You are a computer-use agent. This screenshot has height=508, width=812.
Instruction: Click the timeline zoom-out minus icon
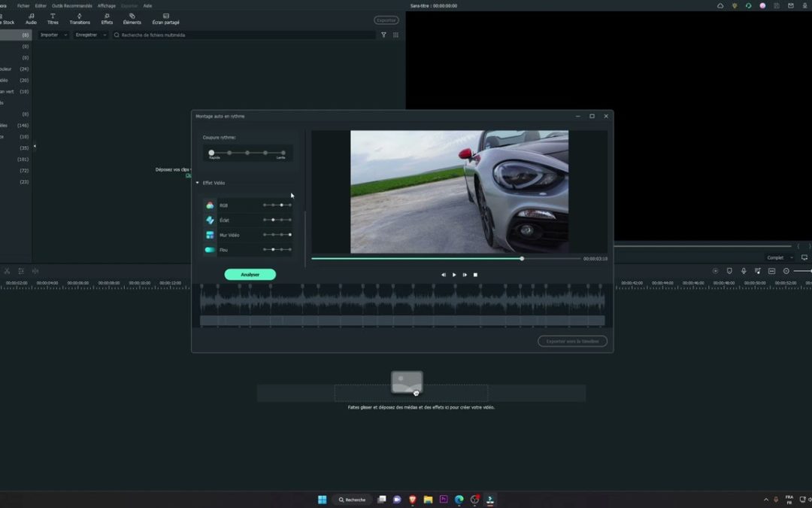click(786, 271)
